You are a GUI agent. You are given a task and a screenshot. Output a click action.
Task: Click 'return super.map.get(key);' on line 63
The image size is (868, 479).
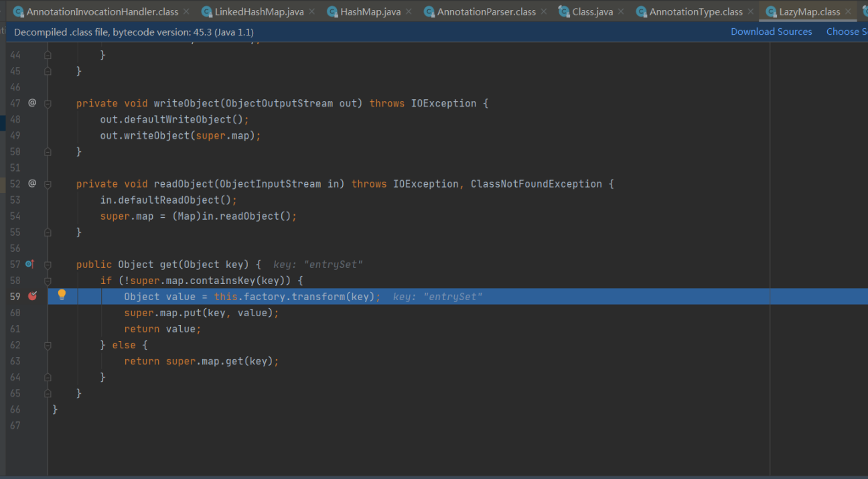pyautogui.click(x=202, y=361)
